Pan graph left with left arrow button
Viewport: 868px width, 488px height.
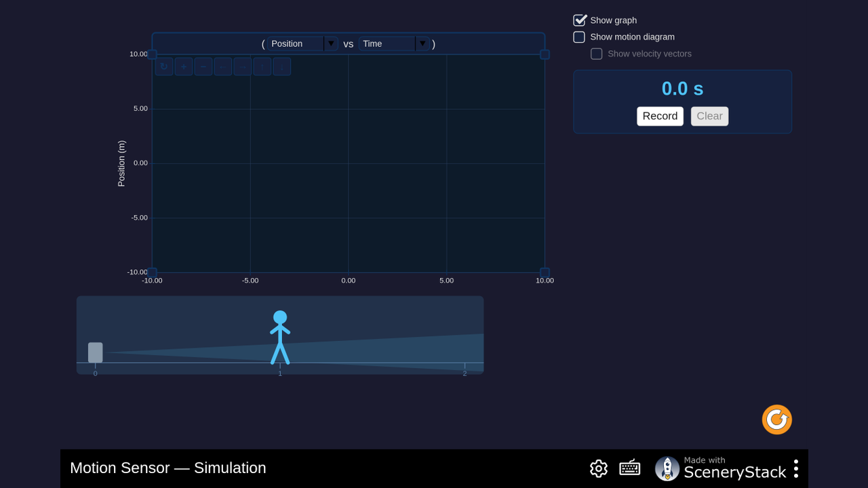pyautogui.click(x=223, y=66)
